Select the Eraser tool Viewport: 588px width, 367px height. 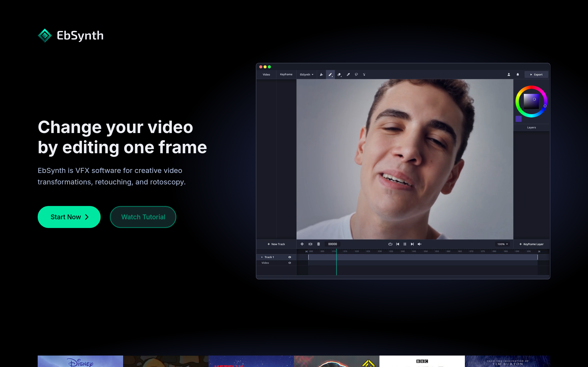(x=339, y=75)
